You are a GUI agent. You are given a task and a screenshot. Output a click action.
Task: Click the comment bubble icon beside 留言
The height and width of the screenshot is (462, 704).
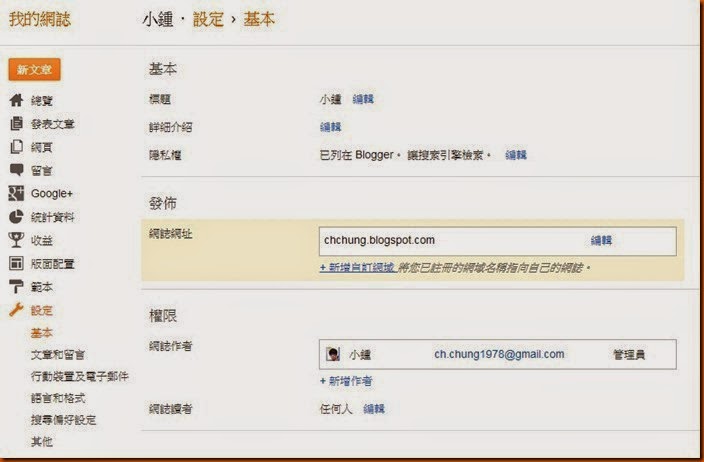click(x=16, y=170)
